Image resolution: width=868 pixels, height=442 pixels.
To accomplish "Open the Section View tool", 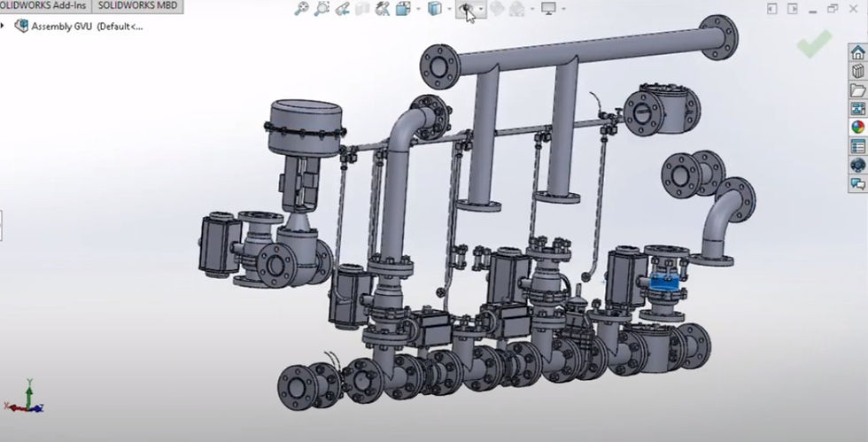I will coord(362,8).
